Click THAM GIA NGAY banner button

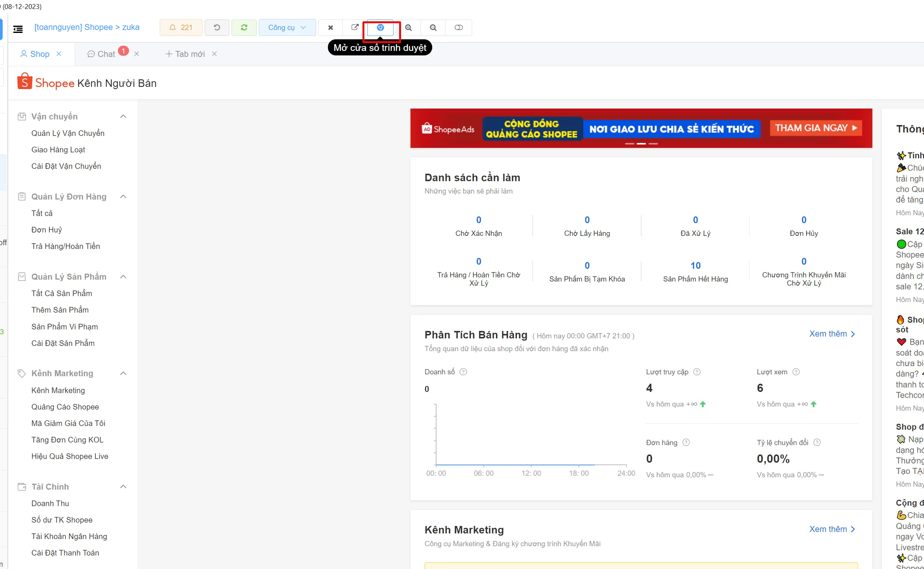tap(816, 128)
